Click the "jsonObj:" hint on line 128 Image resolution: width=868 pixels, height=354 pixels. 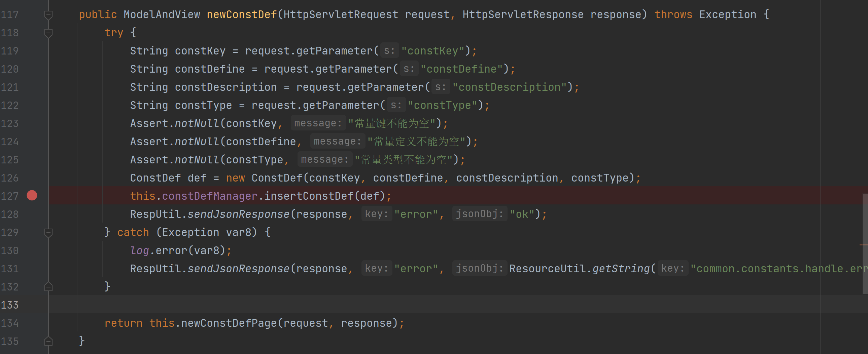479,214
